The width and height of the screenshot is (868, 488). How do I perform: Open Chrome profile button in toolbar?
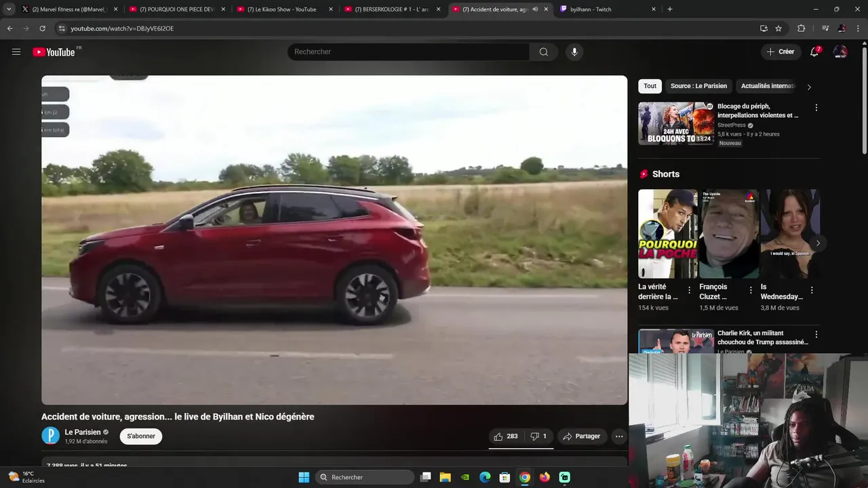click(x=842, y=28)
